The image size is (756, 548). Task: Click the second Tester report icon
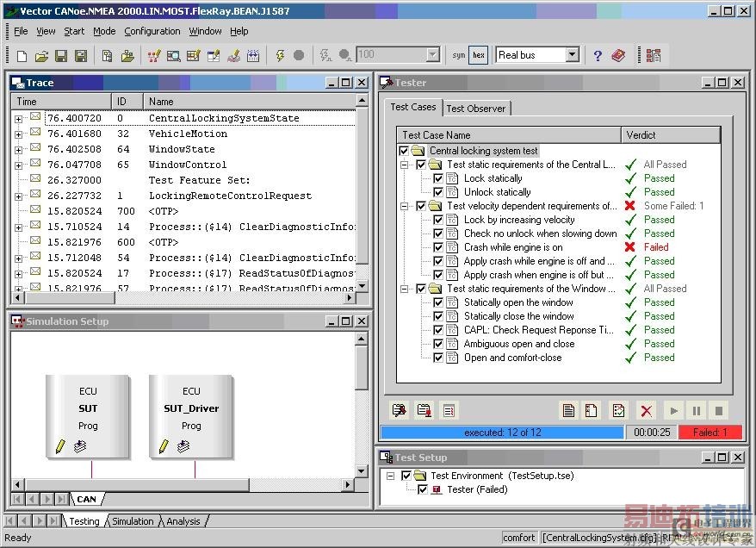click(424, 410)
